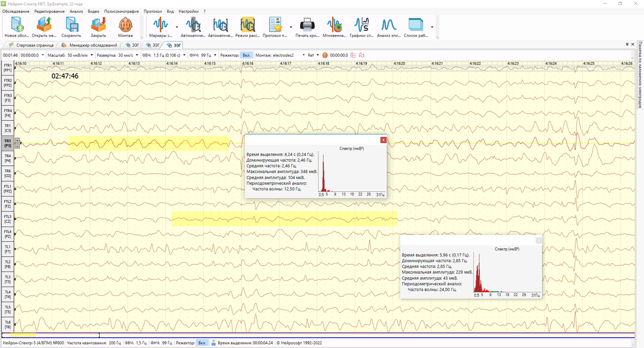Run the Анализ эпи... icon
This screenshot has height=348, width=644.
coord(389,27)
